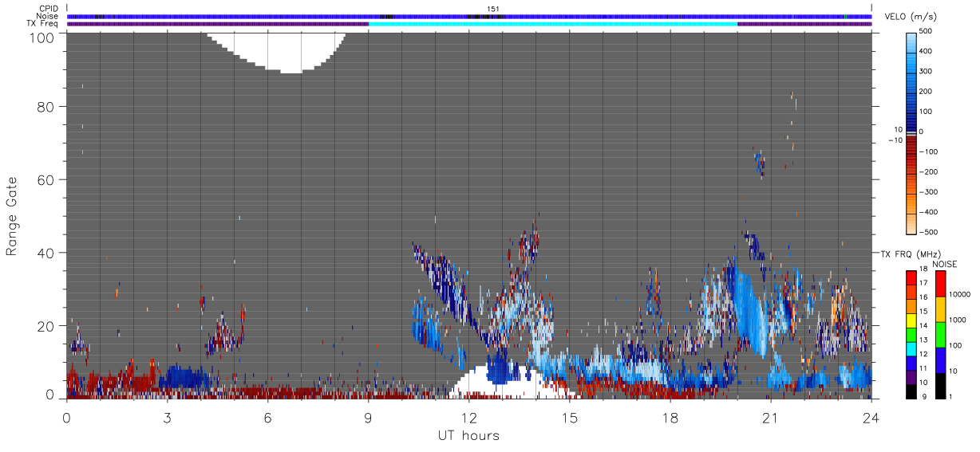The image size is (980, 452).
Task: Click the x-axis tick label '18'
Action: pyautogui.click(x=670, y=418)
